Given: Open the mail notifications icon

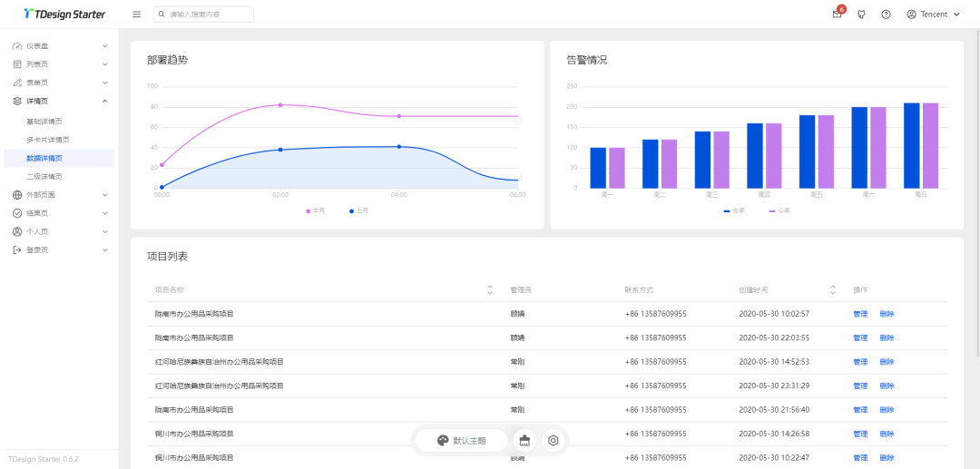Looking at the screenshot, I should pyautogui.click(x=837, y=15).
